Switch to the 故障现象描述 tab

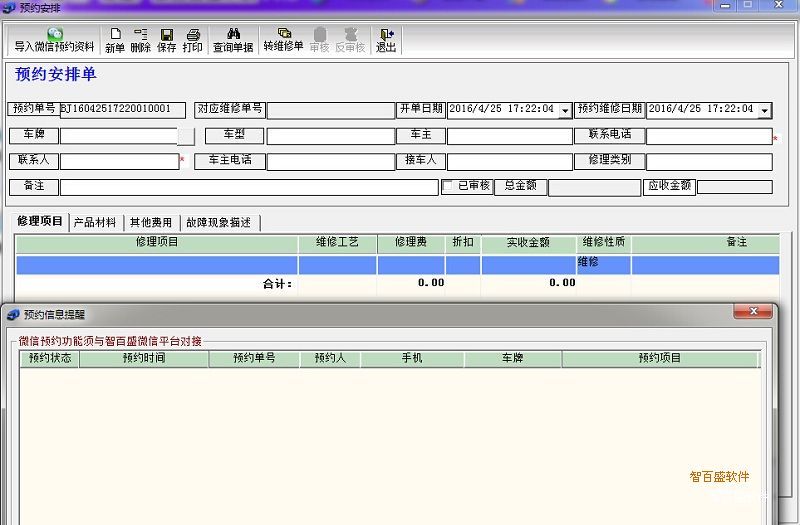tap(219, 222)
